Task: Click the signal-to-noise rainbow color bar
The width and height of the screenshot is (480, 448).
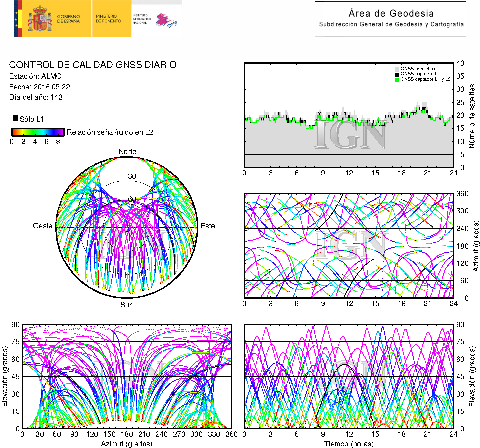Action: point(38,132)
